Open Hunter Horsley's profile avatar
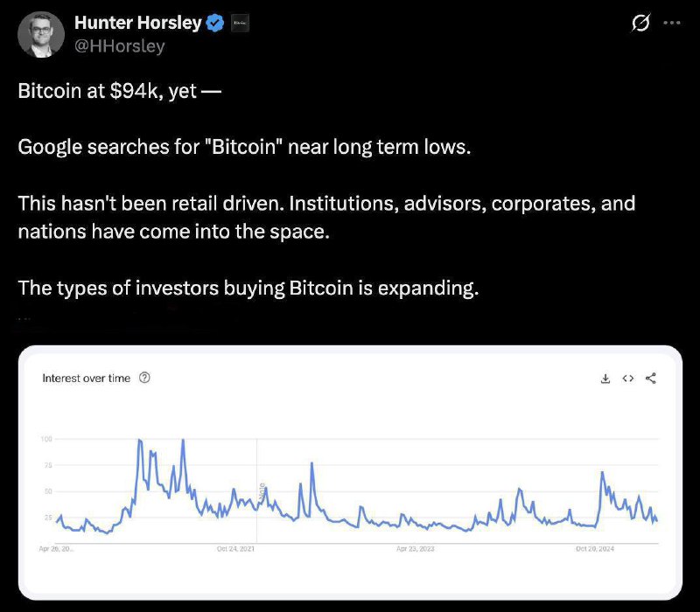The image size is (700, 612). click(x=40, y=34)
